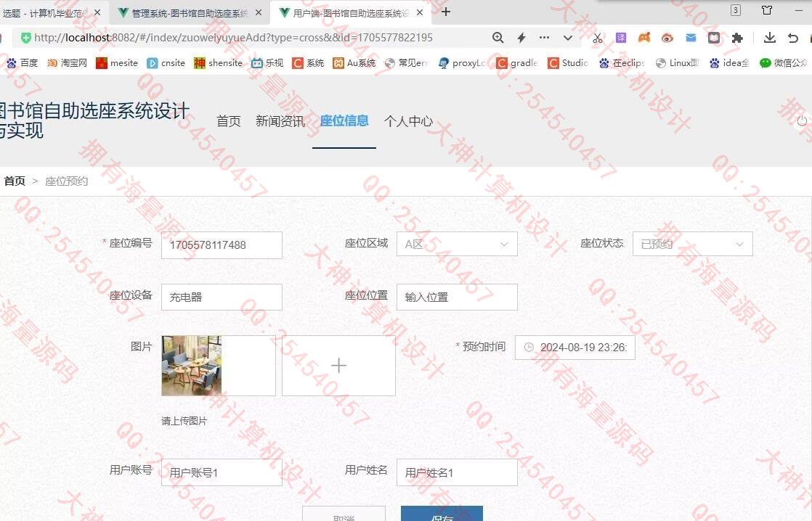Click the zoom magnifier icon in address bar
812x521 pixels.
[x=498, y=38]
